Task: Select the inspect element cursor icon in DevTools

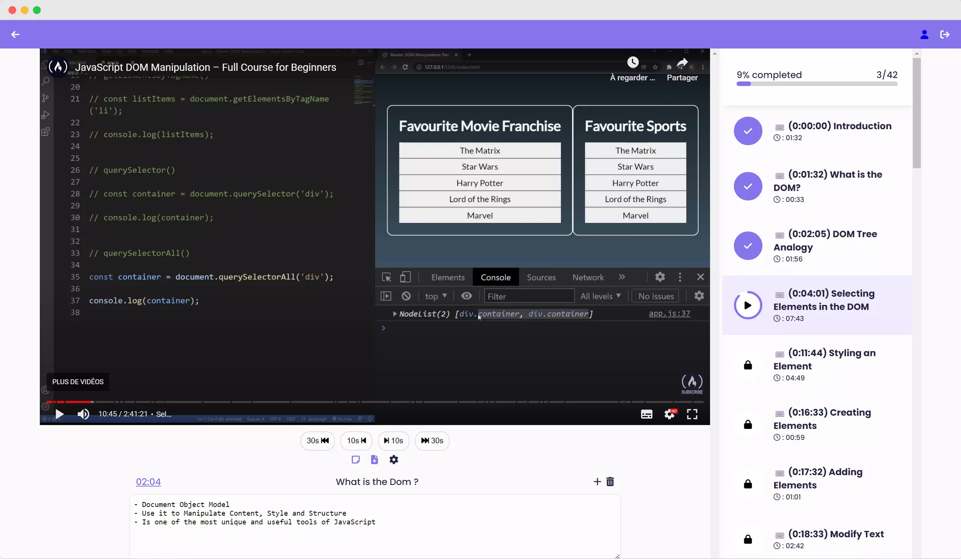Action: click(x=387, y=277)
